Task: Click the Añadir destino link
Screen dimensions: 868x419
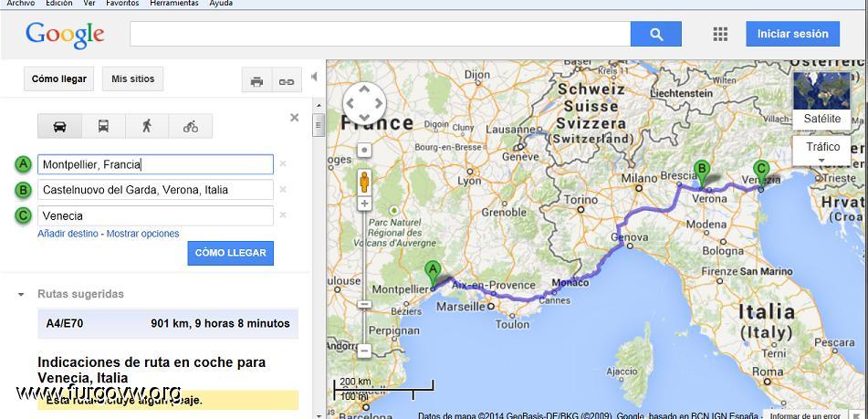Action: tap(68, 234)
